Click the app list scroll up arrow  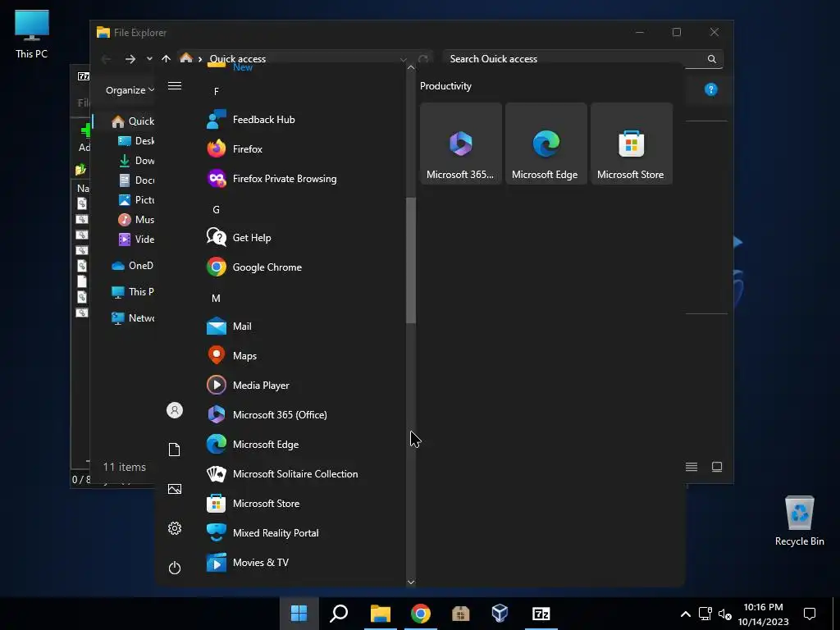point(411,67)
